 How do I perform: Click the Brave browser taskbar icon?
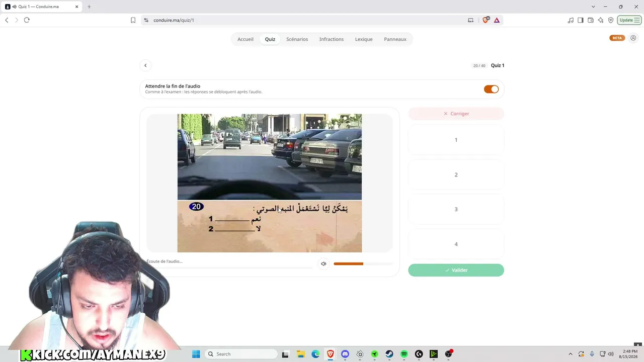tap(330, 354)
